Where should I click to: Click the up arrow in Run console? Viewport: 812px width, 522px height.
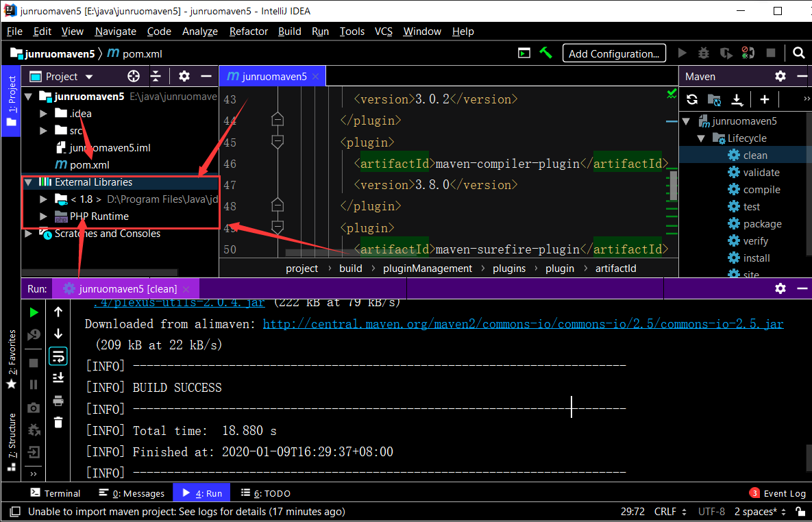pos(58,312)
